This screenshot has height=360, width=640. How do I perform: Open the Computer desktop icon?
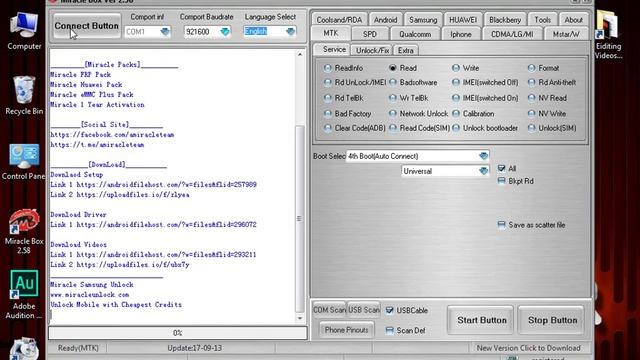click(24, 31)
